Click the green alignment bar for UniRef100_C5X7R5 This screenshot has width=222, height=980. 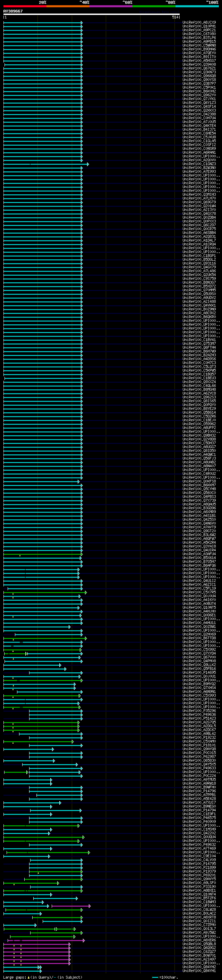click(x=45, y=592)
